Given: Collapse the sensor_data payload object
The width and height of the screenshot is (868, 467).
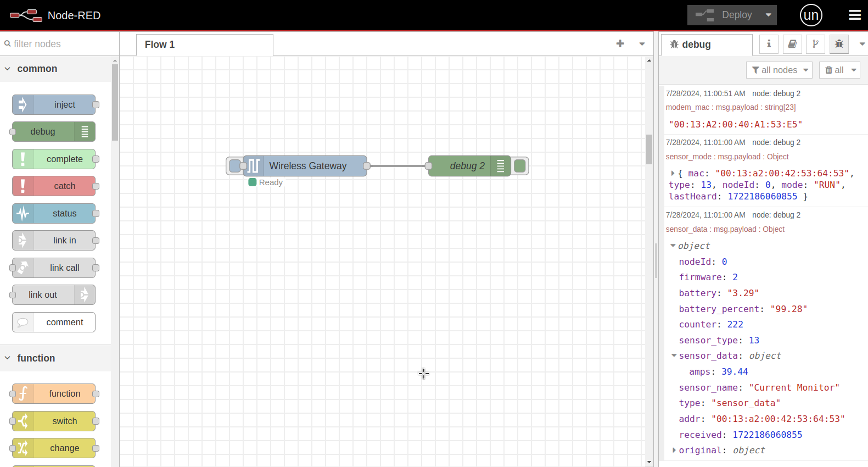Looking at the screenshot, I should click(x=673, y=246).
